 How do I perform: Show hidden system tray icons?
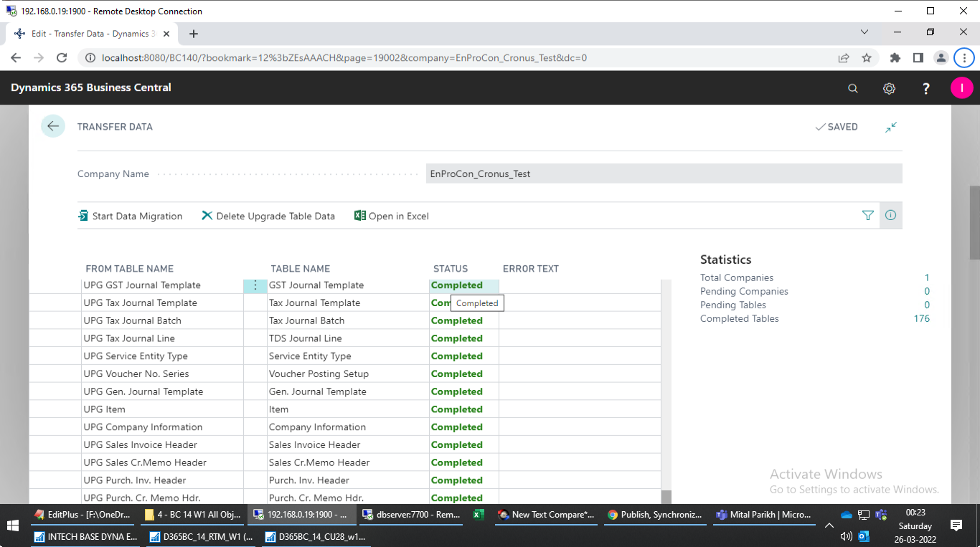tap(829, 525)
